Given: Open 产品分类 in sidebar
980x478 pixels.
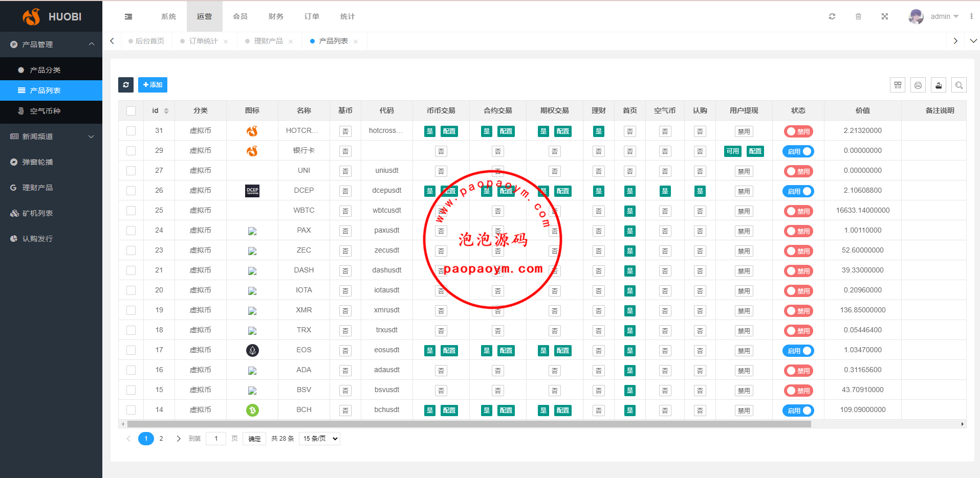Looking at the screenshot, I should [x=51, y=70].
